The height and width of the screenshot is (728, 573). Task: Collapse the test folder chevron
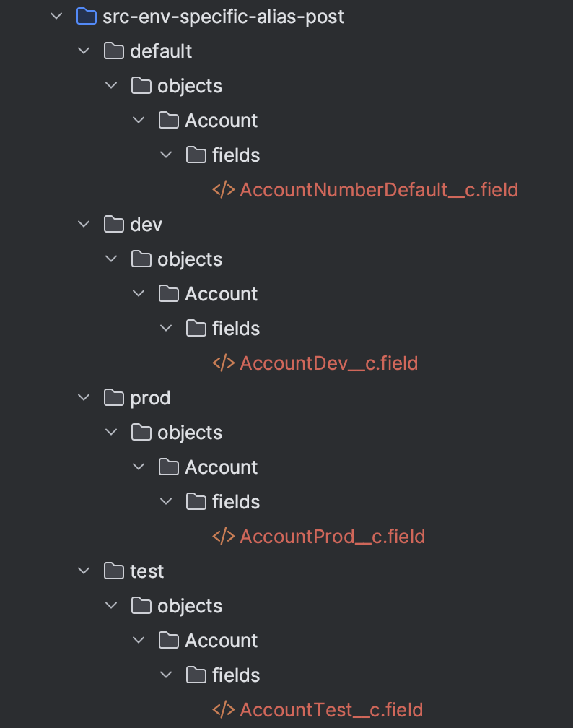click(84, 571)
